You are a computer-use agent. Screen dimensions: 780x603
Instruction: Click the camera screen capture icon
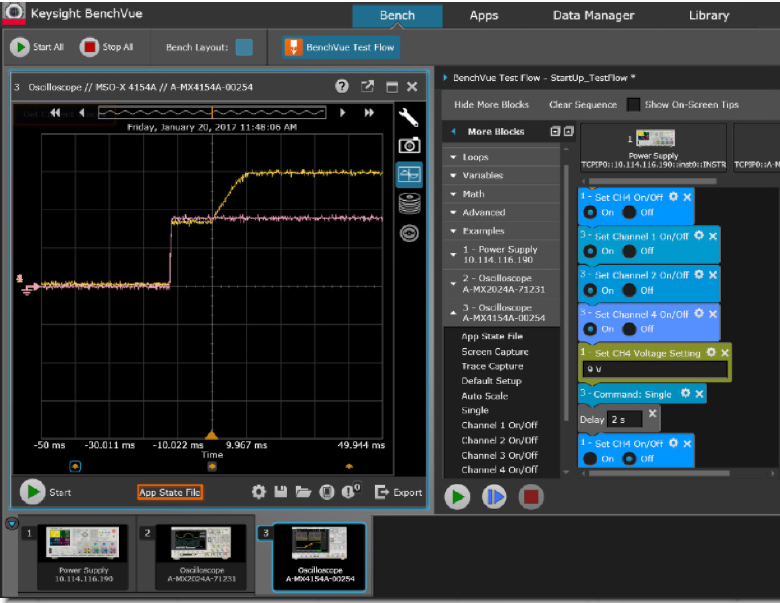click(x=409, y=146)
